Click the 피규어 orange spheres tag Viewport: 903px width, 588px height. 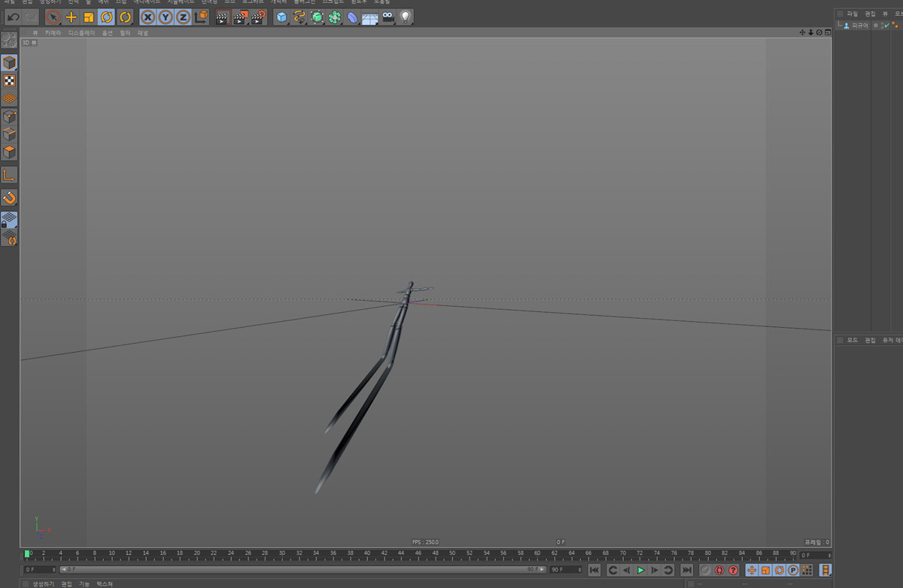click(x=895, y=26)
